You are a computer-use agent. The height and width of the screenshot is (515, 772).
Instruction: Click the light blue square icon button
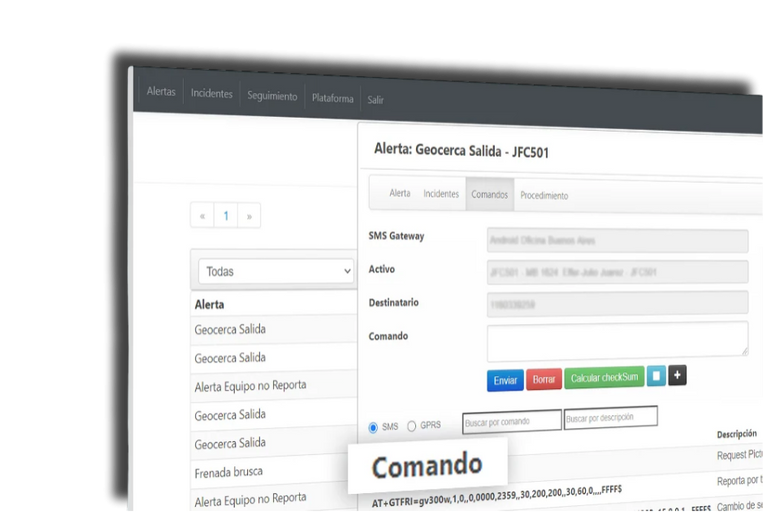656,376
